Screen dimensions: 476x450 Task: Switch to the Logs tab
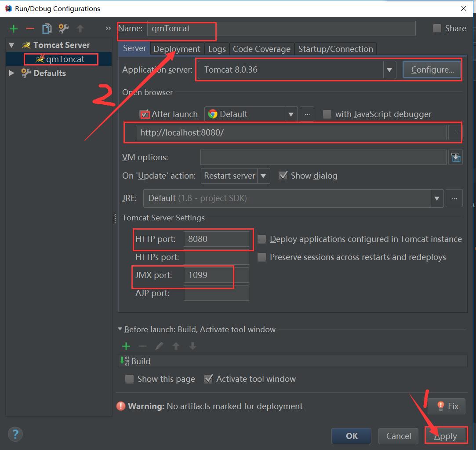(217, 49)
